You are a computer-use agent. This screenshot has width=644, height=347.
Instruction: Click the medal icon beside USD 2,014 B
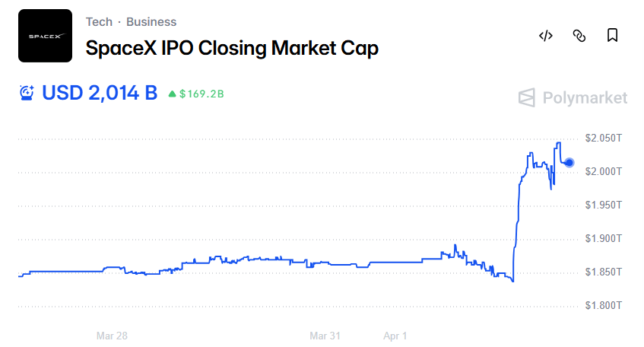27,94
